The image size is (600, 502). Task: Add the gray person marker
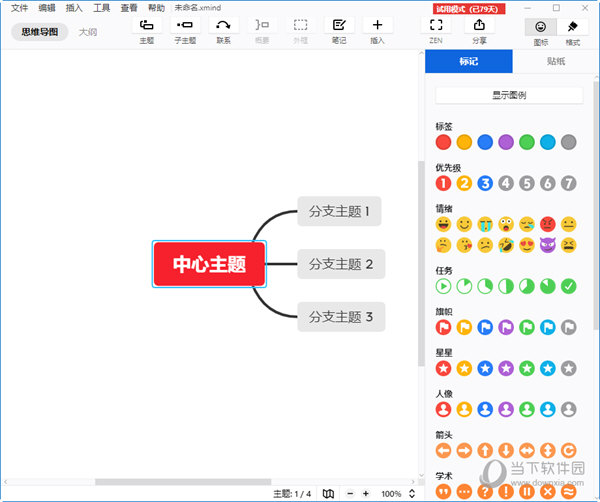569,409
